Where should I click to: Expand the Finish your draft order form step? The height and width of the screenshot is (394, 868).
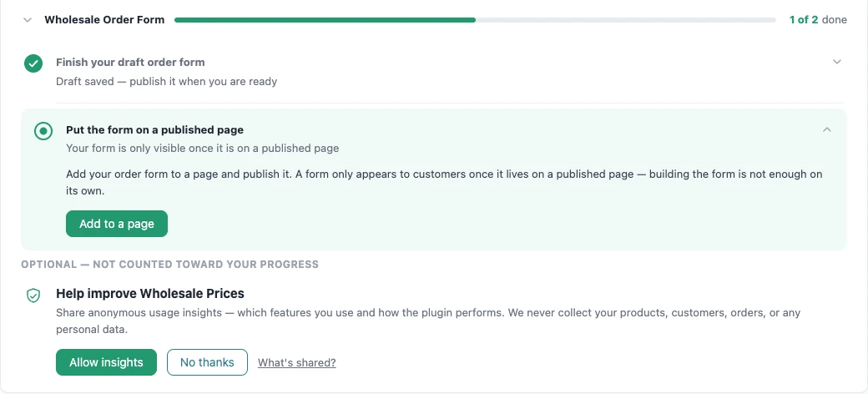click(x=837, y=62)
